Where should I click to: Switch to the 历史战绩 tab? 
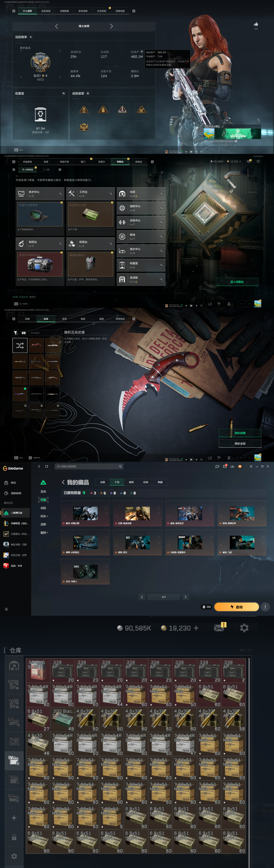click(x=46, y=11)
